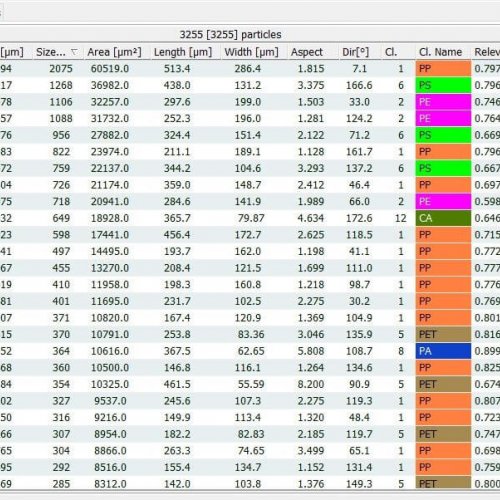Select area value 10500.0
Screen dimensions: 500x500
click(x=110, y=368)
